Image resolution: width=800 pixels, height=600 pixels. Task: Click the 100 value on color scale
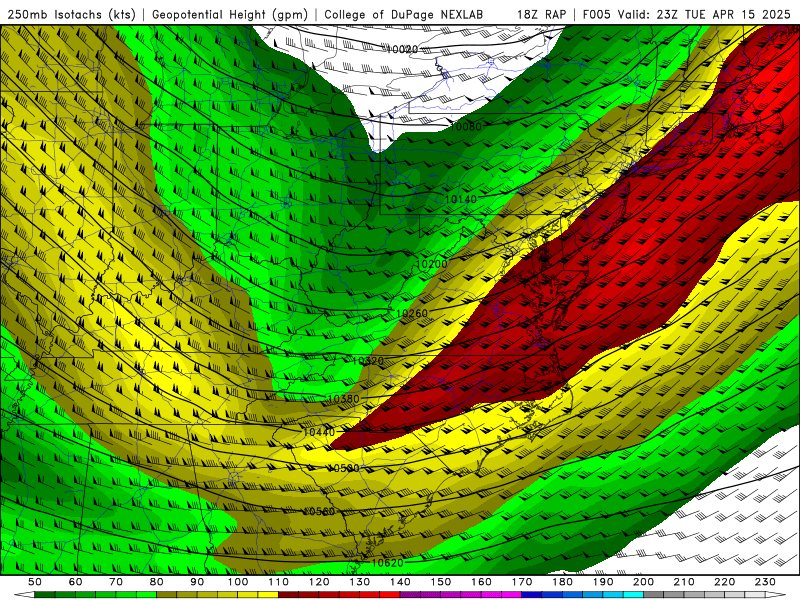pyautogui.click(x=238, y=582)
